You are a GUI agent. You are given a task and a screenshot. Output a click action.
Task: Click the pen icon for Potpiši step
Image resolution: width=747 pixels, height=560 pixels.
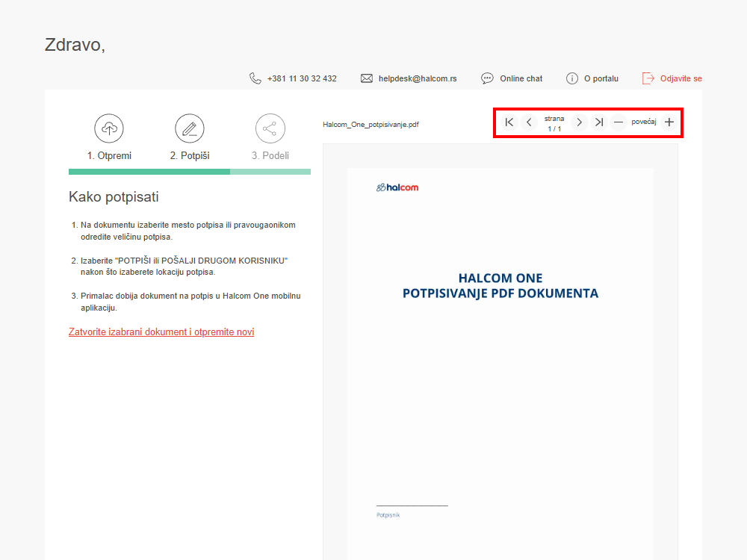(x=190, y=128)
